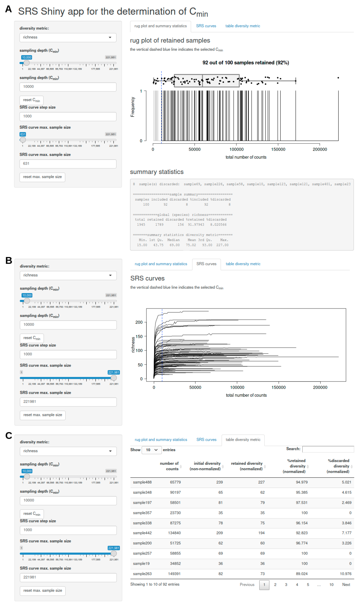The image size is (364, 609).
Task: Switch to SRS curves tab in panel A
Action: 206,26
